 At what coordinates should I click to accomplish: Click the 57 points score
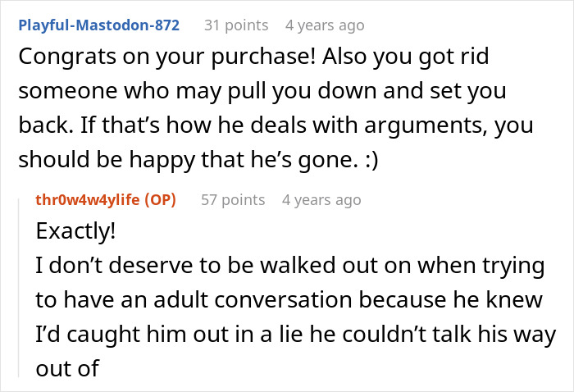click(x=233, y=199)
